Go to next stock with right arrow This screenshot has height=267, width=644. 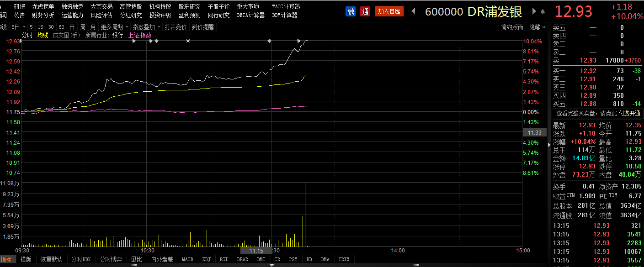point(533,11)
